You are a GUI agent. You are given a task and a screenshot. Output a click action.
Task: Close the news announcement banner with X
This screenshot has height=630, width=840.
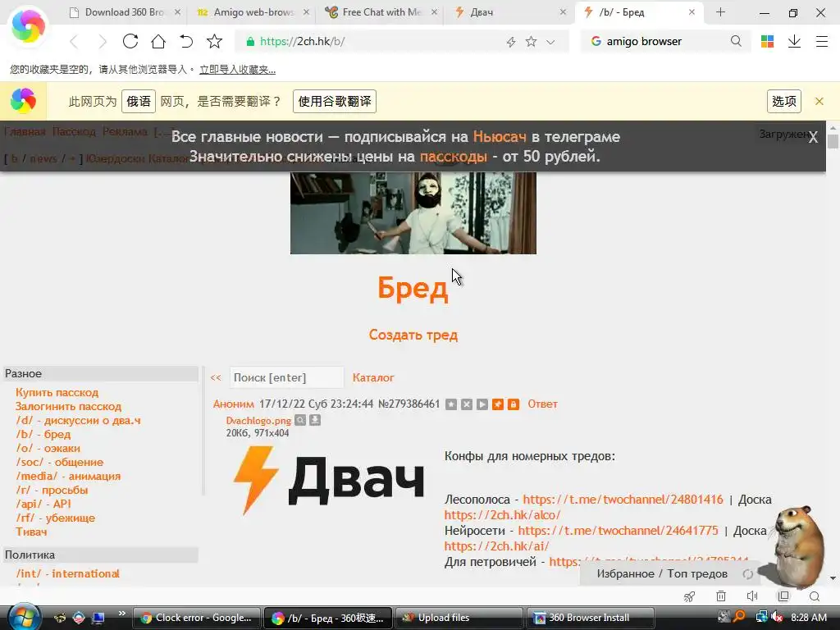813,138
